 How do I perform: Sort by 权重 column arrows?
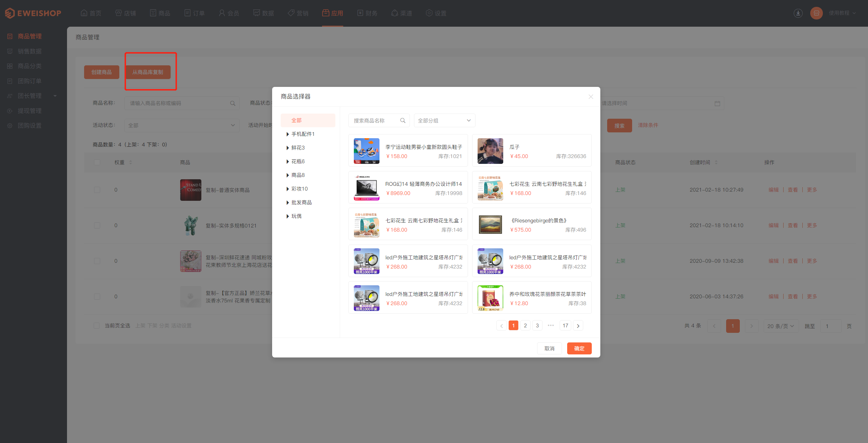[x=131, y=162]
